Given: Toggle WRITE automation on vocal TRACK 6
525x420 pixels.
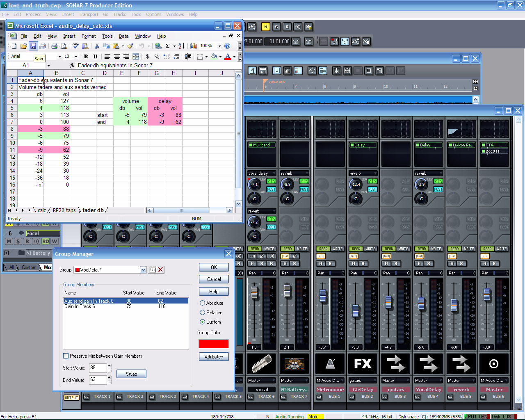Looking at the screenshot, I should coord(269,249).
